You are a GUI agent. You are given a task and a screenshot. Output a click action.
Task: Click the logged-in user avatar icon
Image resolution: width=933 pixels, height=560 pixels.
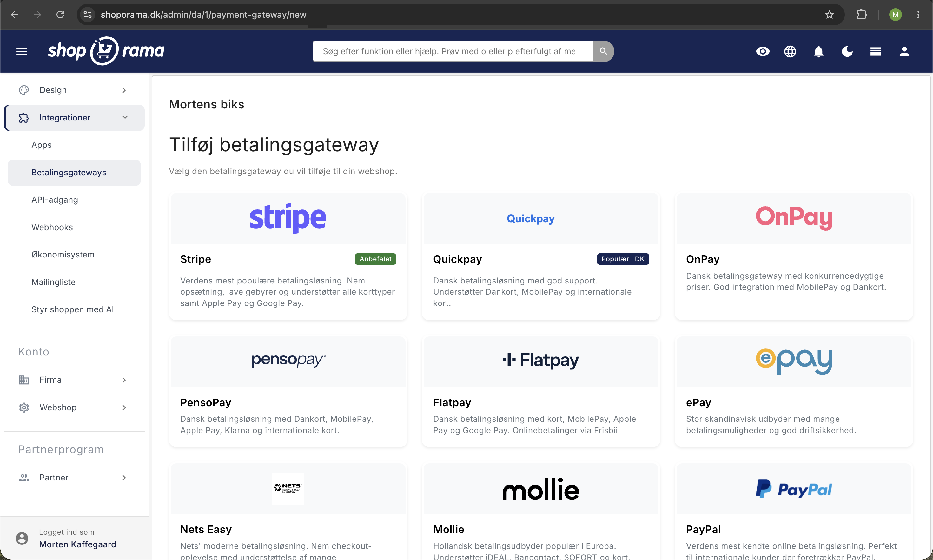tap(22, 538)
